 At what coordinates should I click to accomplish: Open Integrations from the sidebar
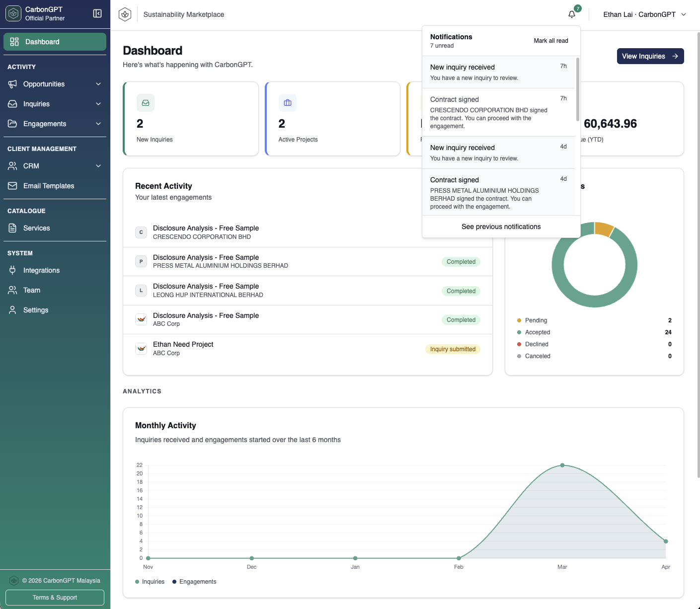pyautogui.click(x=41, y=270)
